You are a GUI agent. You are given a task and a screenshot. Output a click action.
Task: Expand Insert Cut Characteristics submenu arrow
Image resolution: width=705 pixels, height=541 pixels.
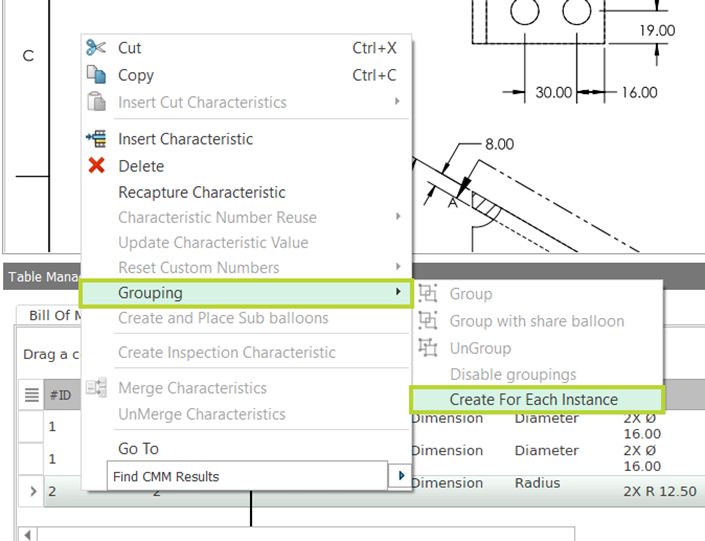click(x=397, y=101)
